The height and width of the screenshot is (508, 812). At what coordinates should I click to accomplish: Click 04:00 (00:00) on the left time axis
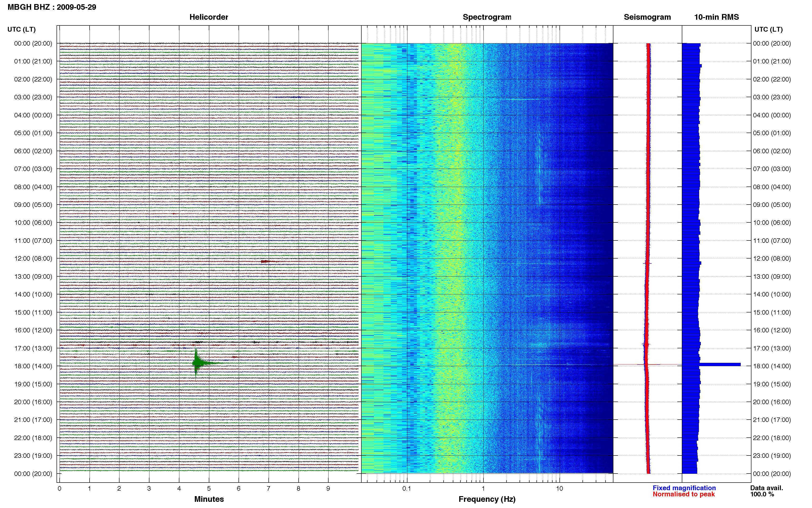[x=33, y=115]
